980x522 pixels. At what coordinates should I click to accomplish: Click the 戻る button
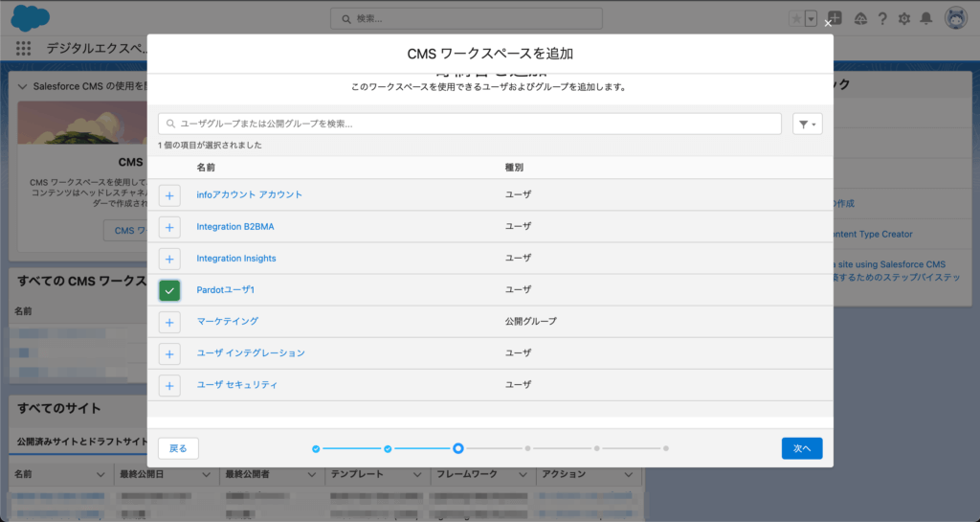178,448
